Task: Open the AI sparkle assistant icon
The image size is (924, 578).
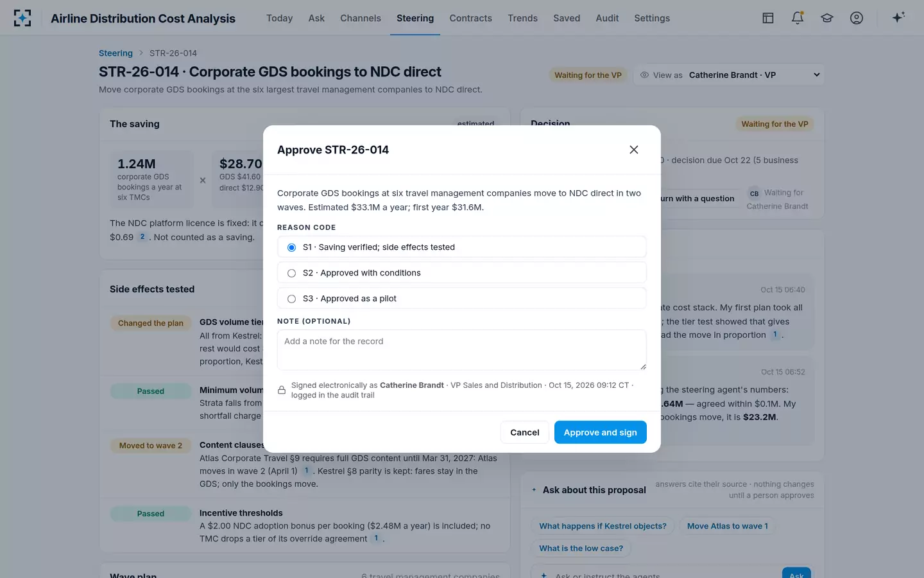Action: [x=898, y=17]
